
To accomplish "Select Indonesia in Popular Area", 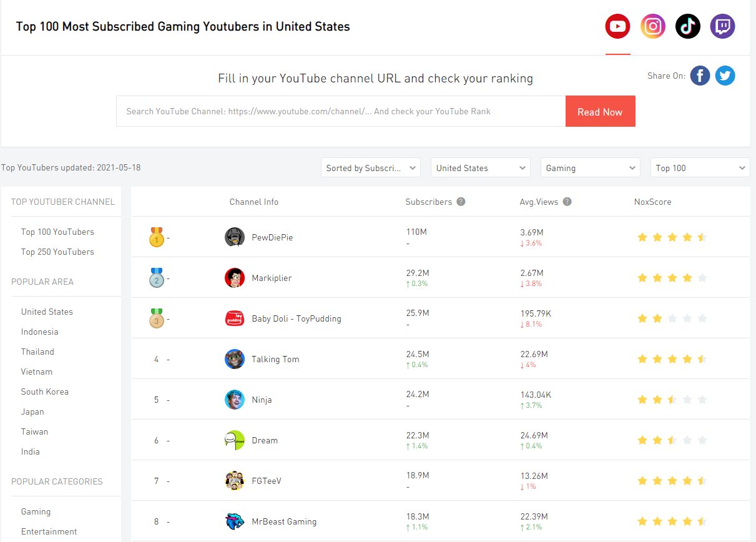I will [x=39, y=332].
